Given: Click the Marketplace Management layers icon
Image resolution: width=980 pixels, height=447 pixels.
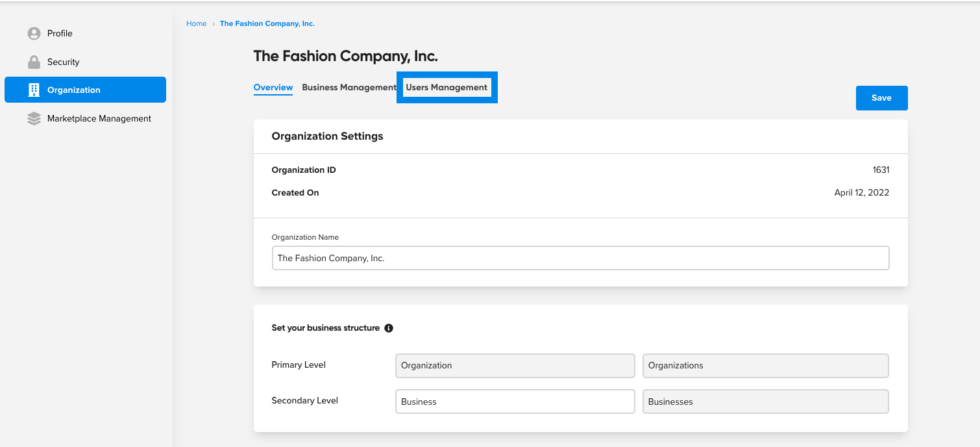Looking at the screenshot, I should (x=34, y=119).
